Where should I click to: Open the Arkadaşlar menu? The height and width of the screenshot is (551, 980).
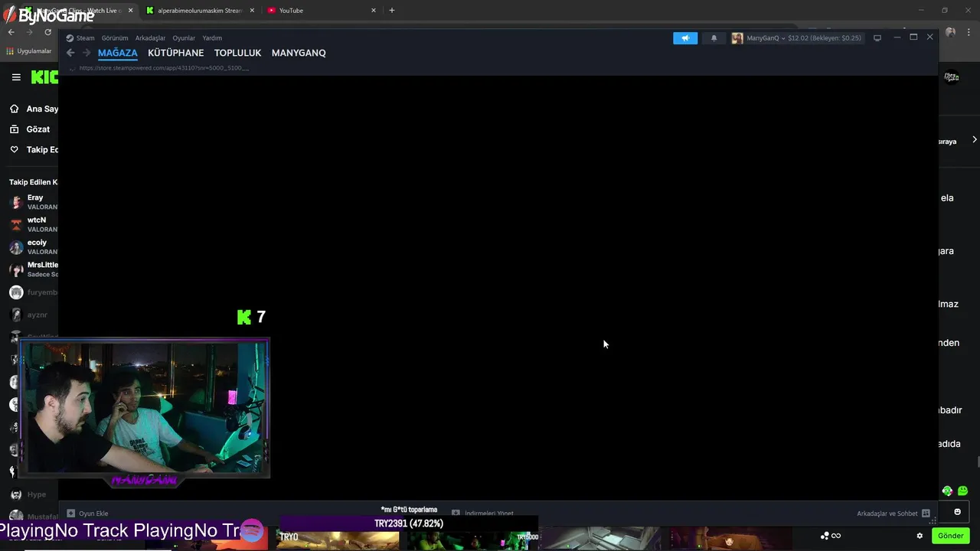point(150,38)
